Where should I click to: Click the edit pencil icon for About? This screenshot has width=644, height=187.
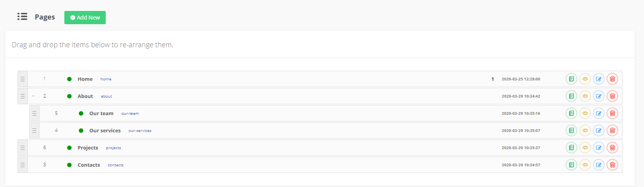coord(598,96)
